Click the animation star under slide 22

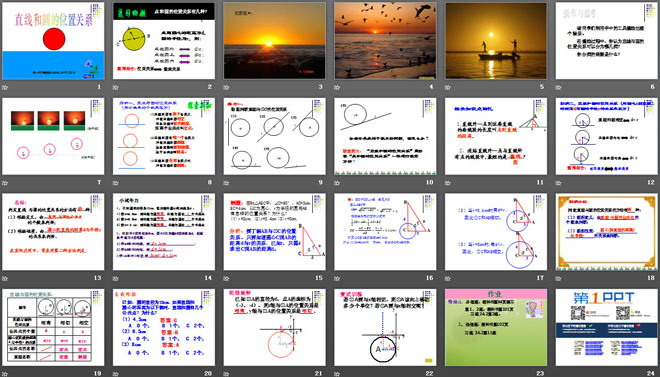(x=337, y=373)
